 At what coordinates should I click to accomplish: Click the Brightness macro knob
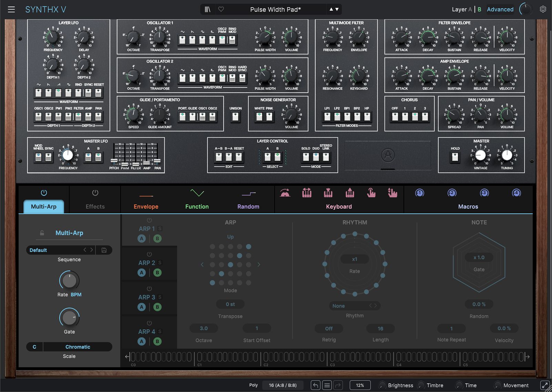382,385
